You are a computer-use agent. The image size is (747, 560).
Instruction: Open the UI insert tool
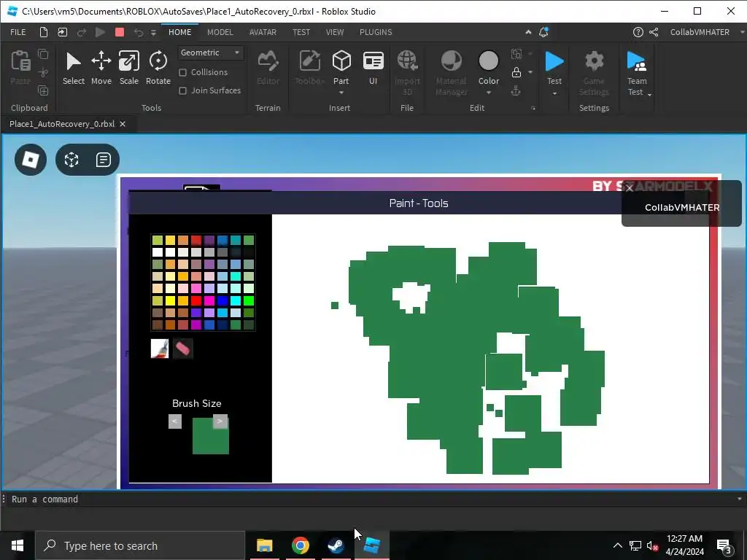(x=373, y=68)
